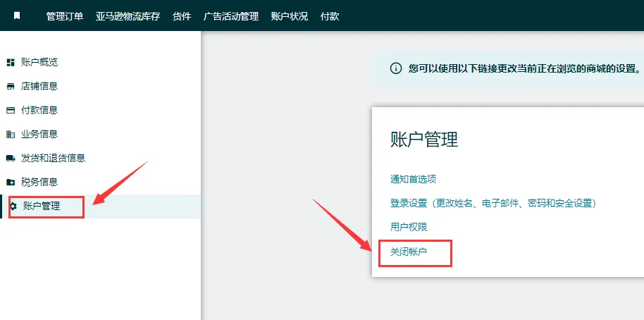The width and height of the screenshot is (644, 320).
Task: Open the 管理订单 menu
Action: 65,16
